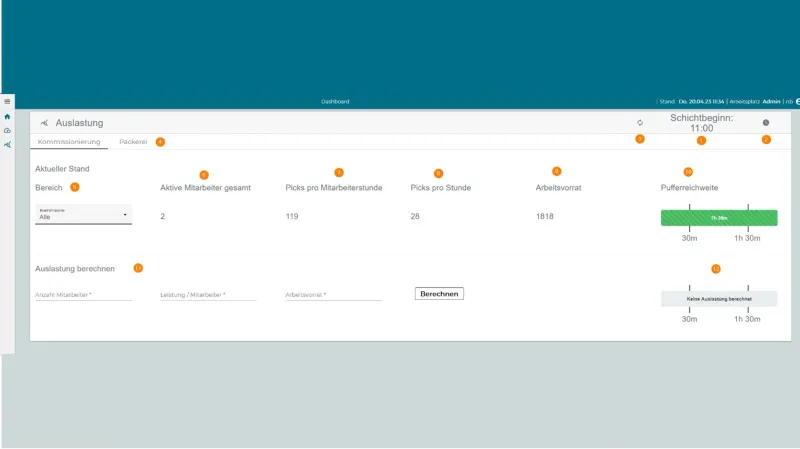The image size is (800, 449).
Task: Click 1h 30m tick under green bar
Action: click(747, 238)
